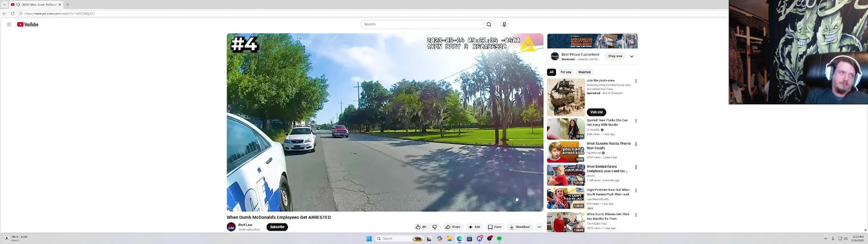
Task: Close the When Dumb McDonald's tab
Action: pyautogui.click(x=60, y=4)
